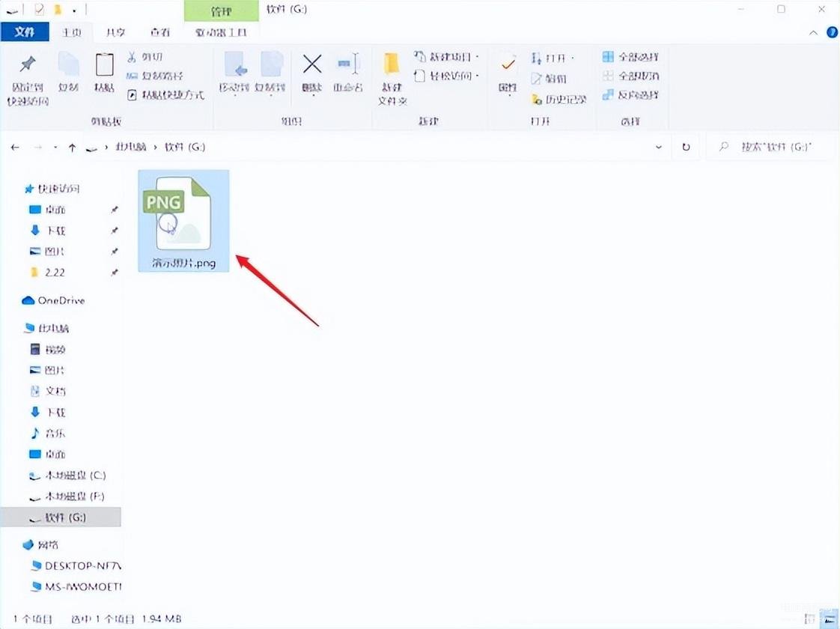Open Videos under This PC

coord(47,350)
